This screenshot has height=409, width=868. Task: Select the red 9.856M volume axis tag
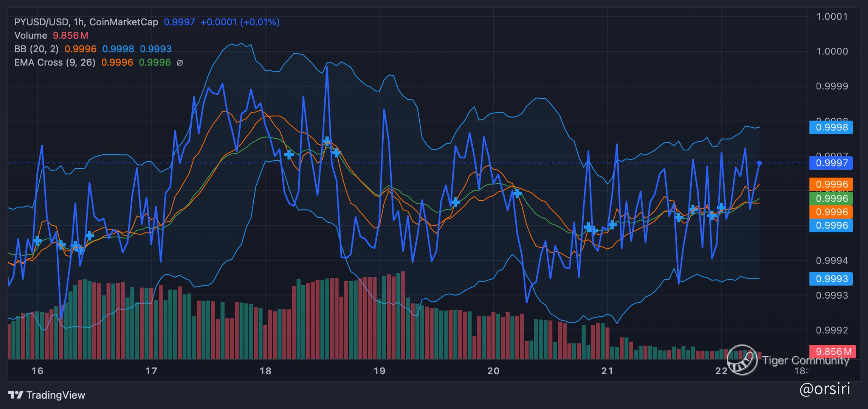click(x=832, y=351)
